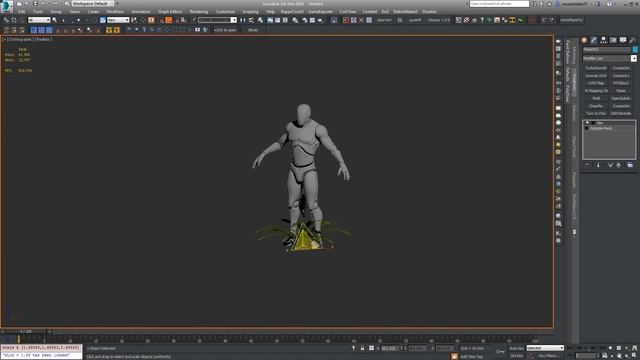
Task: Click Remove Modifier trash icon below stack
Action: pyautogui.click(x=618, y=165)
